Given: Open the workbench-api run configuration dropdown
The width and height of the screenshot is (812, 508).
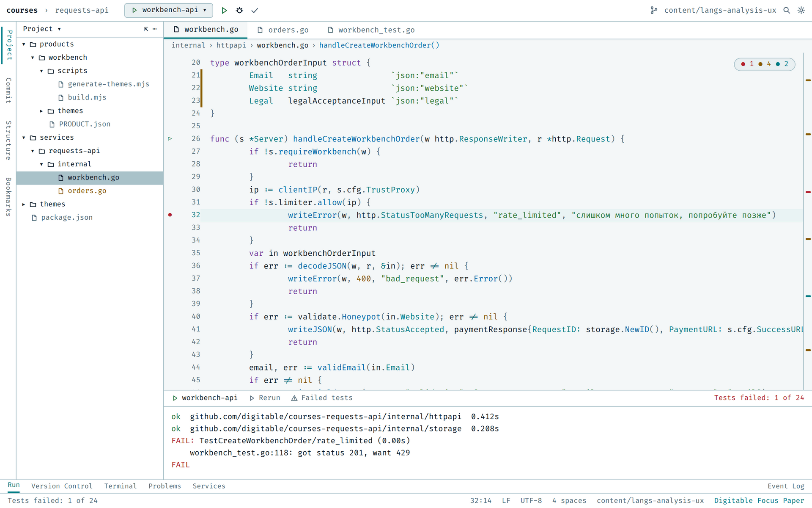Looking at the screenshot, I should [x=169, y=10].
